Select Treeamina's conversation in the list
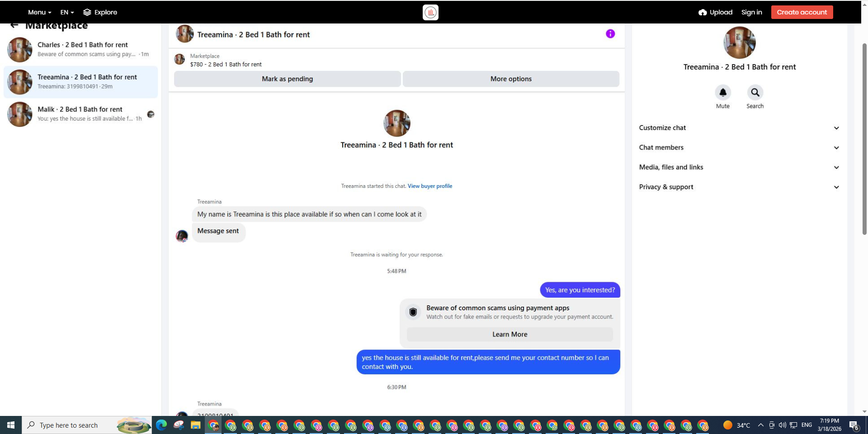This screenshot has width=868, height=434. point(81,82)
